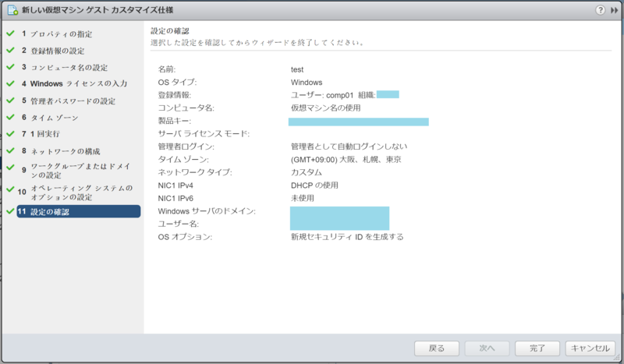Click the value DHCP の使用
Viewport: 624px width, 364px height.
(x=314, y=186)
